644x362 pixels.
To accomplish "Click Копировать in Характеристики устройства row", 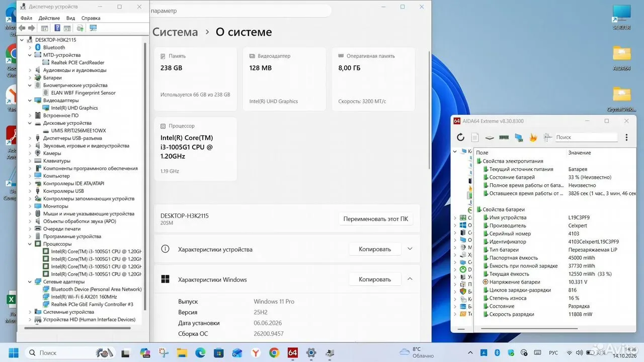I will click(375, 249).
